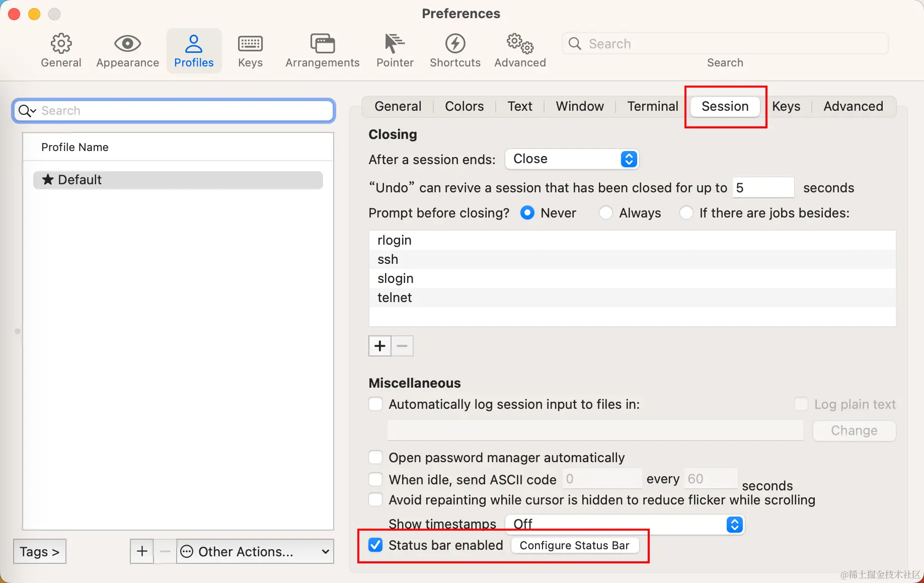Click the red close window button
Image resolution: width=924 pixels, height=583 pixels.
[x=14, y=14]
